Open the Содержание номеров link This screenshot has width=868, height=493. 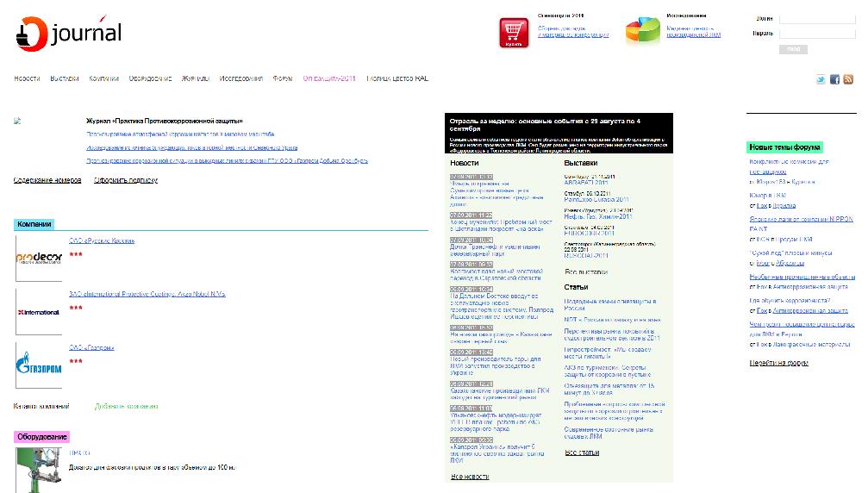pos(47,180)
